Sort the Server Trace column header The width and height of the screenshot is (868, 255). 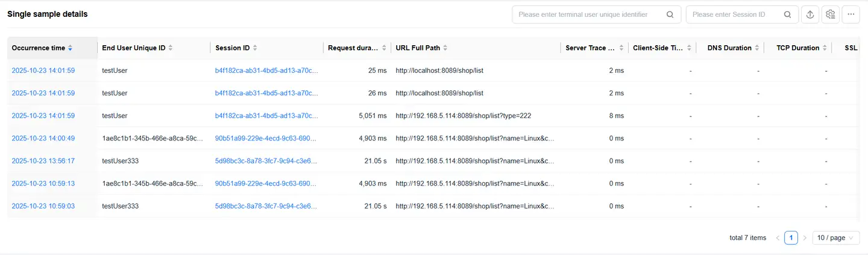click(x=621, y=48)
